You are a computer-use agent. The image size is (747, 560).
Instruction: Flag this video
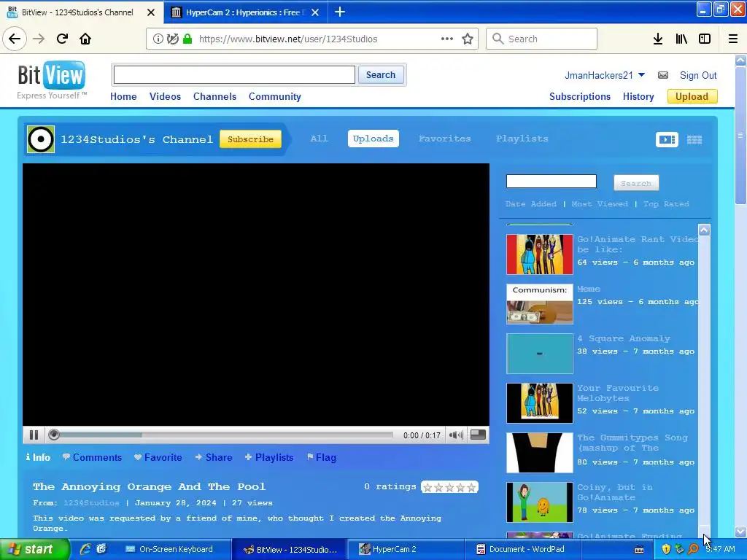tap(322, 458)
